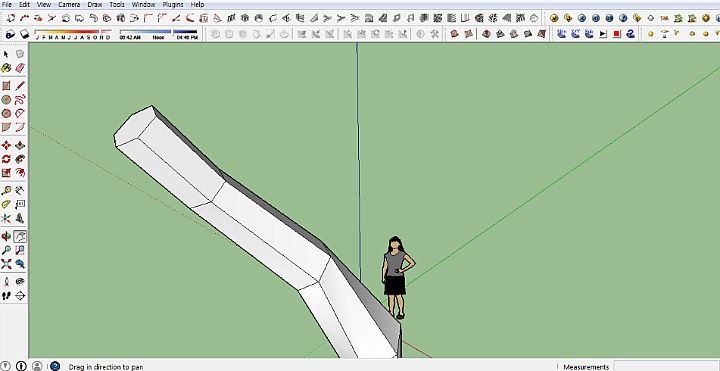Select the Text label tool
The height and width of the screenshot is (371, 720).
tap(20, 204)
